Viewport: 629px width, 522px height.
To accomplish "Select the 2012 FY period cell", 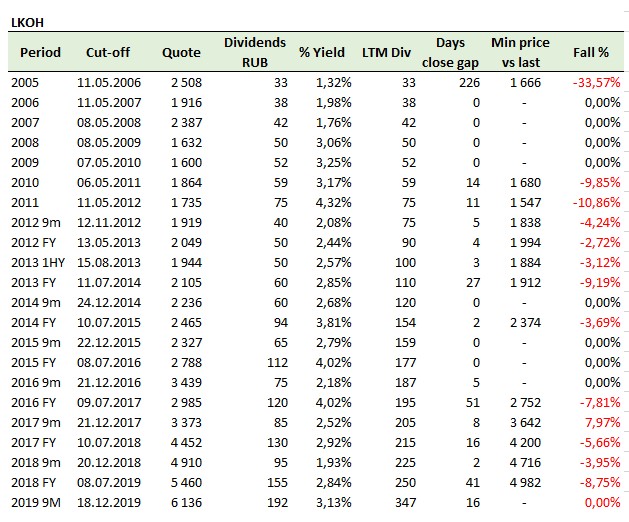I will tap(34, 243).
